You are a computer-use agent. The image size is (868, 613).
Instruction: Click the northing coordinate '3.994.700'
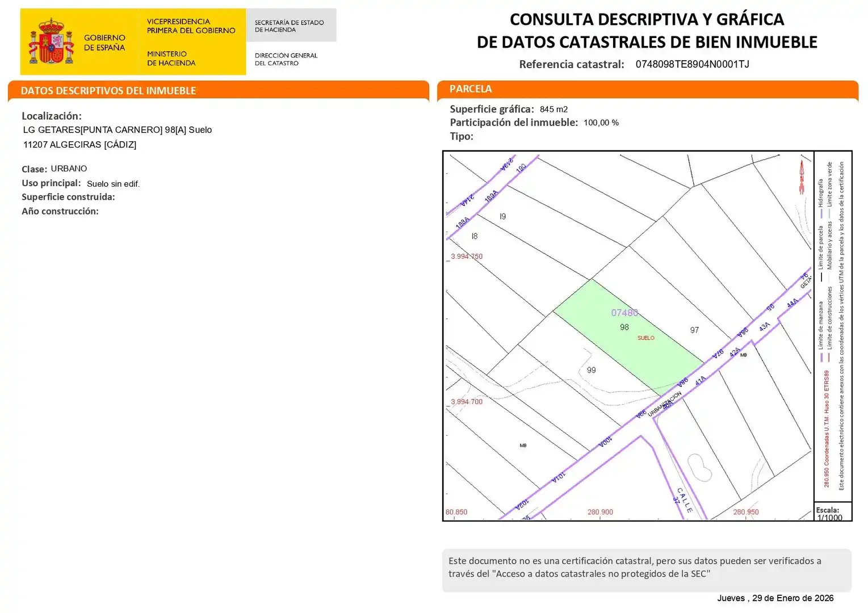[467, 402]
